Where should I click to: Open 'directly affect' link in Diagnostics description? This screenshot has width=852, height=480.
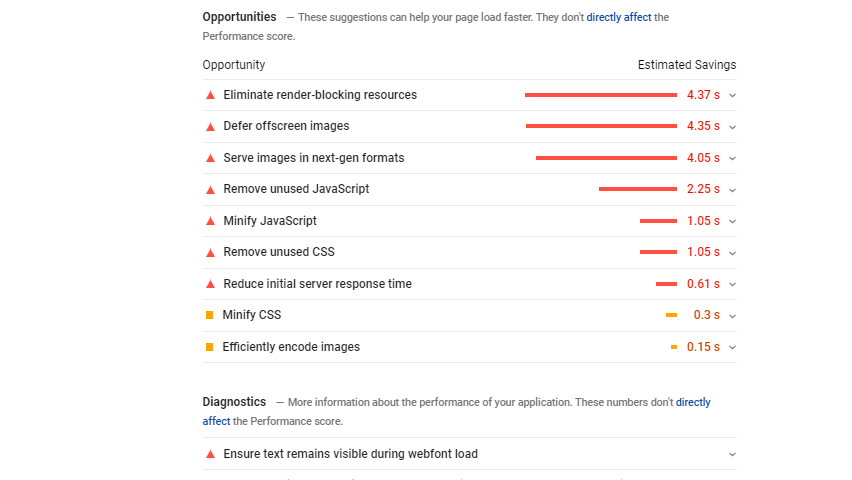[x=693, y=402]
